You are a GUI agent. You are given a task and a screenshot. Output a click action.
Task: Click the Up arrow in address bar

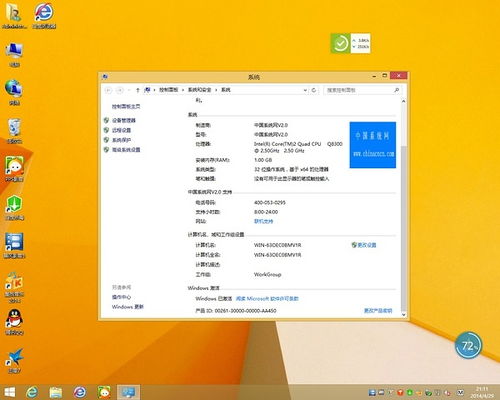pos(137,90)
